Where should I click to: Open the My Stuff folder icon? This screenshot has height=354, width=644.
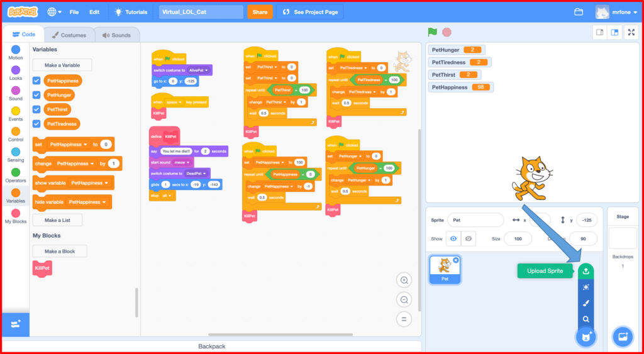tap(579, 12)
